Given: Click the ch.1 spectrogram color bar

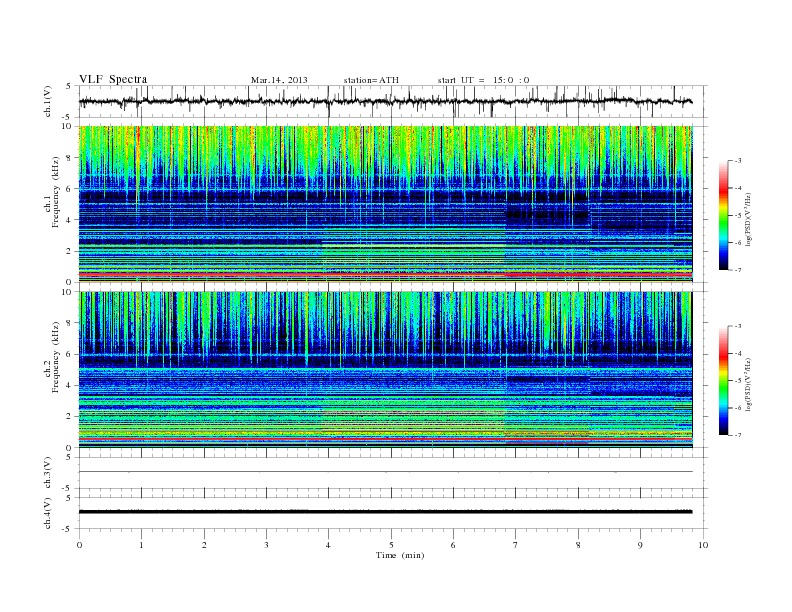Looking at the screenshot, I should point(724,215).
